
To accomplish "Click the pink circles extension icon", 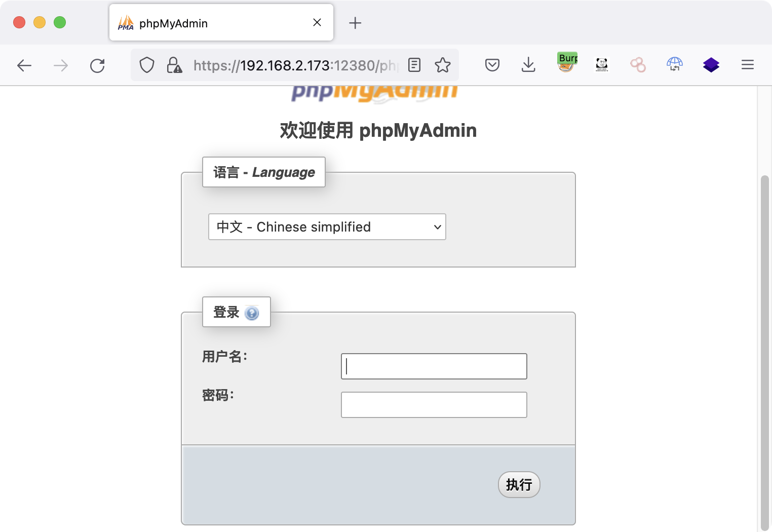I will click(638, 64).
